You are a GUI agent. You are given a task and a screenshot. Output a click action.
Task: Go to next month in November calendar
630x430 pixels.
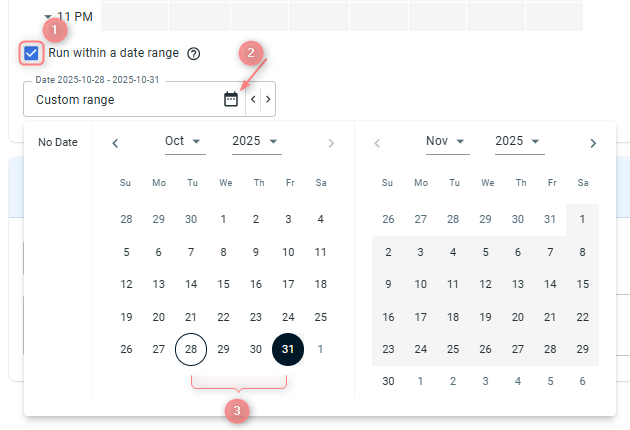coord(593,143)
